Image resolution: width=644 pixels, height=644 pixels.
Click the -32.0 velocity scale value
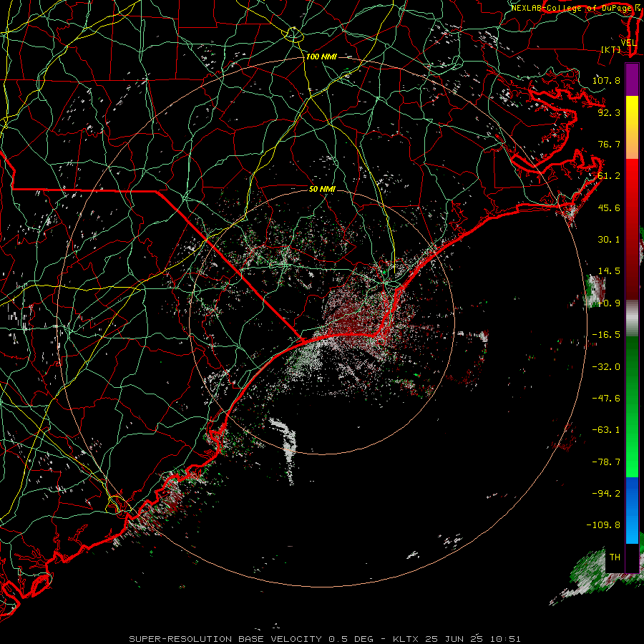(x=606, y=366)
